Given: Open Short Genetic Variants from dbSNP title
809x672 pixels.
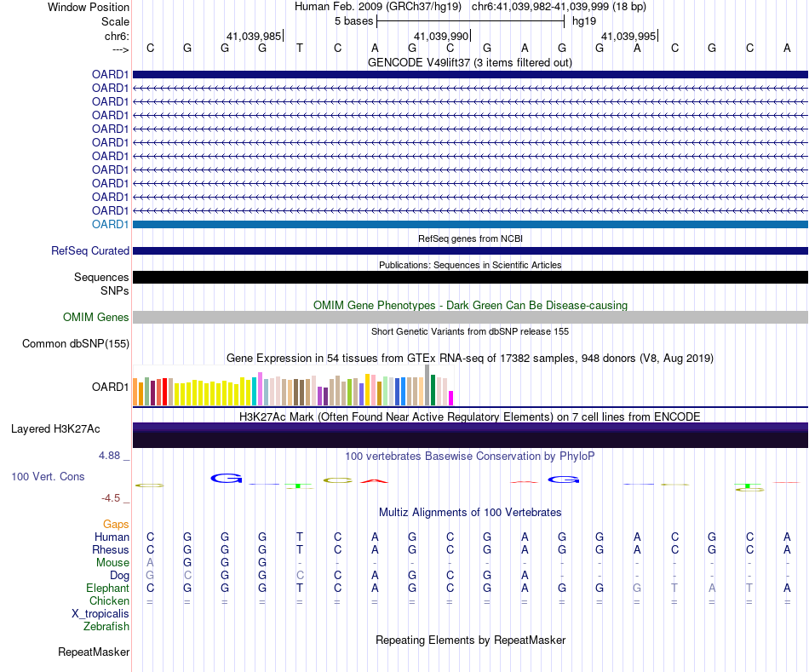Looking at the screenshot, I should point(470,331).
